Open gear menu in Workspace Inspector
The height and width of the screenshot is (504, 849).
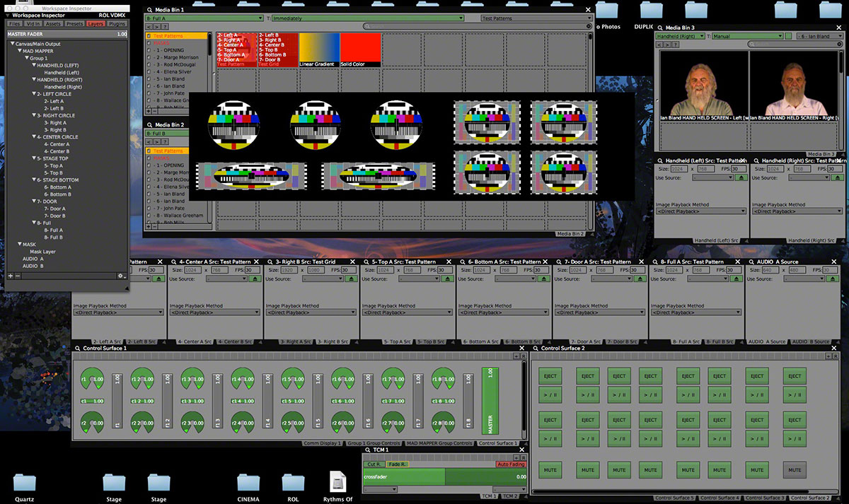point(121,276)
